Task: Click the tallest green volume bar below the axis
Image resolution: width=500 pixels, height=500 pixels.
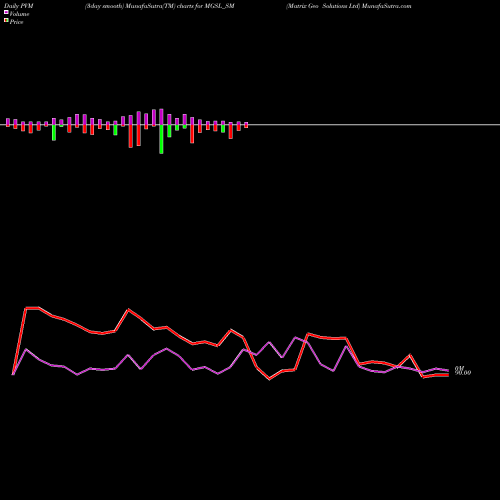Action: point(161,139)
